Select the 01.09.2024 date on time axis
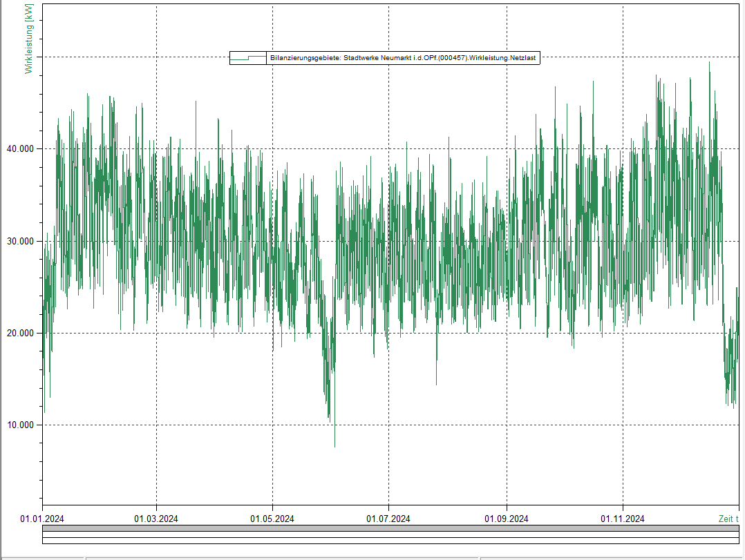745x560 pixels. (x=507, y=519)
